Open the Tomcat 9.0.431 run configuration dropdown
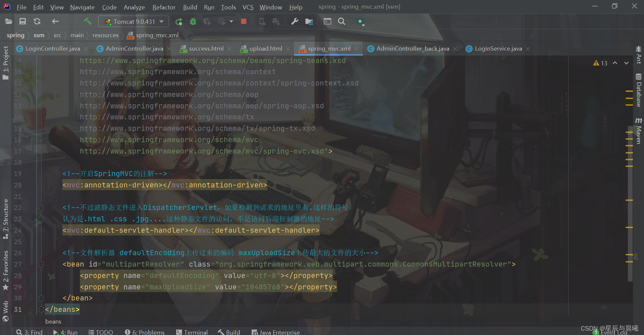Screen dimensions: 644x335 pos(133,21)
